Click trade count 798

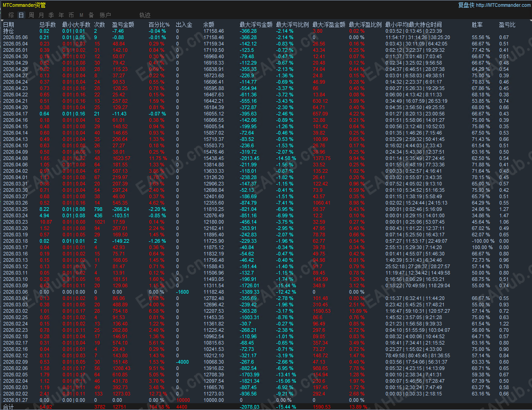pyautogui.click(x=98, y=209)
